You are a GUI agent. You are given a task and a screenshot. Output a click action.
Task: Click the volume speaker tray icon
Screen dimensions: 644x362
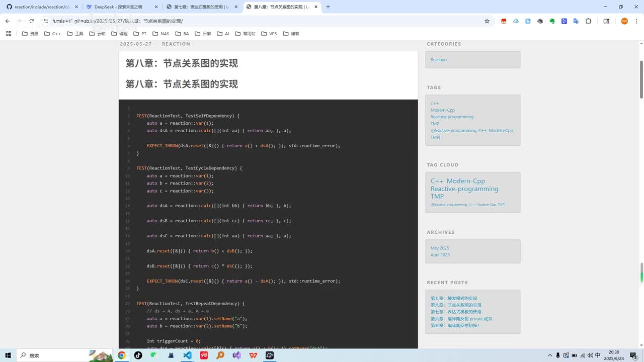(590, 355)
